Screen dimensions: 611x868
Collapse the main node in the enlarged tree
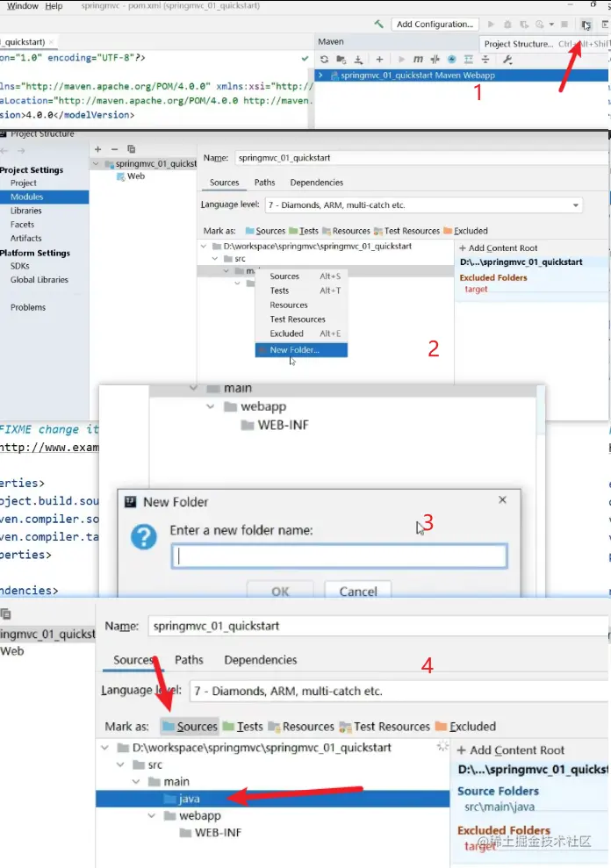(x=136, y=782)
